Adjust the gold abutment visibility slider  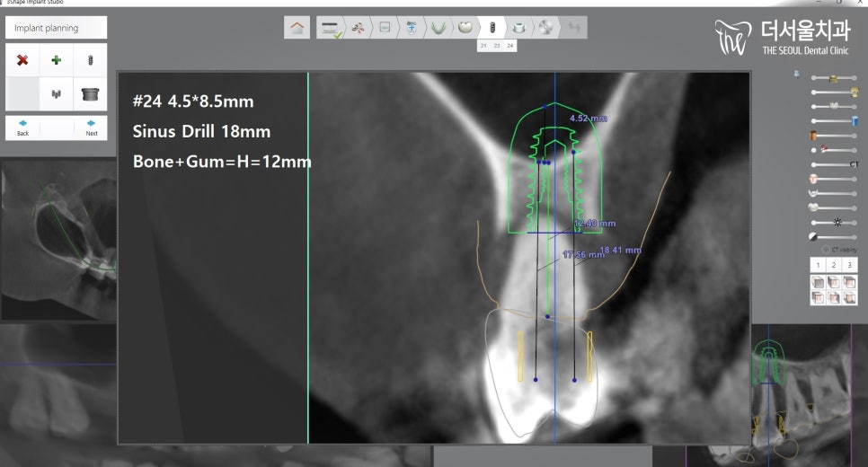834,92
